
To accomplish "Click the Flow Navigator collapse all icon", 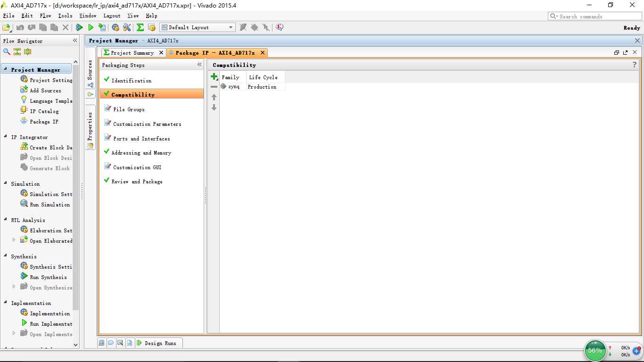I will 17,51.
